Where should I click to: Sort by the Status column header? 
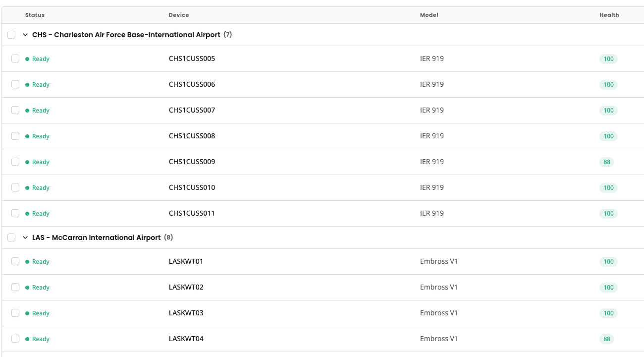pyautogui.click(x=35, y=15)
